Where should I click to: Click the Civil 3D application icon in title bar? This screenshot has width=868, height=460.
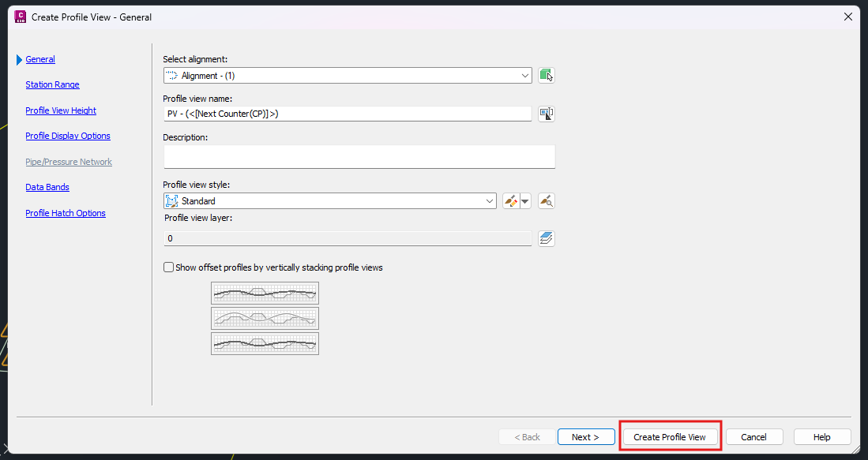[21, 17]
